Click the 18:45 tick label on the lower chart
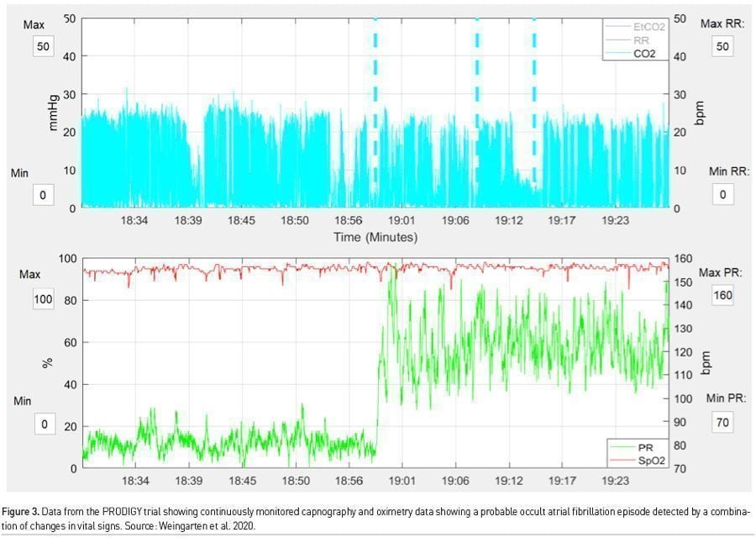The height and width of the screenshot is (548, 756). [x=242, y=481]
